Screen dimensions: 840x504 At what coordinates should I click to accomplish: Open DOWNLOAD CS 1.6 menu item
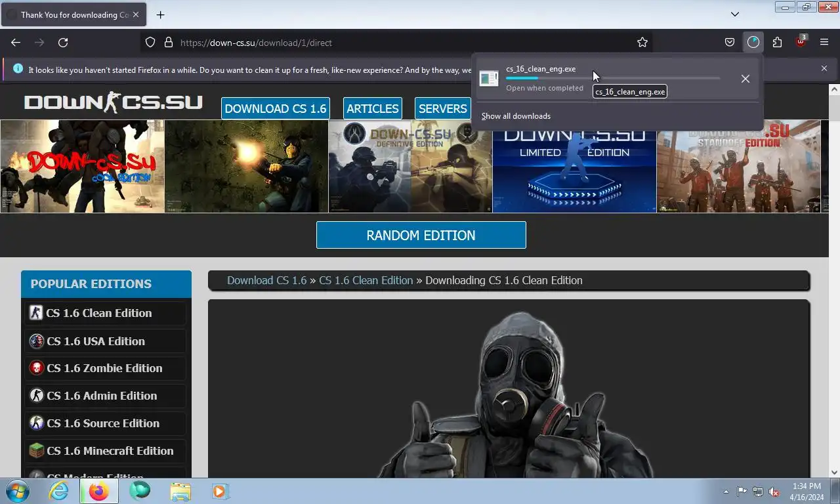tap(276, 108)
